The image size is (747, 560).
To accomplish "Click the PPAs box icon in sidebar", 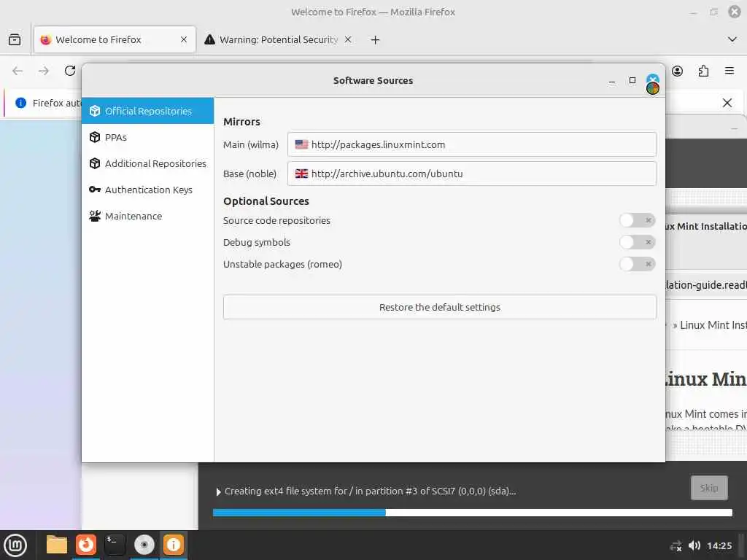I will 95,137.
